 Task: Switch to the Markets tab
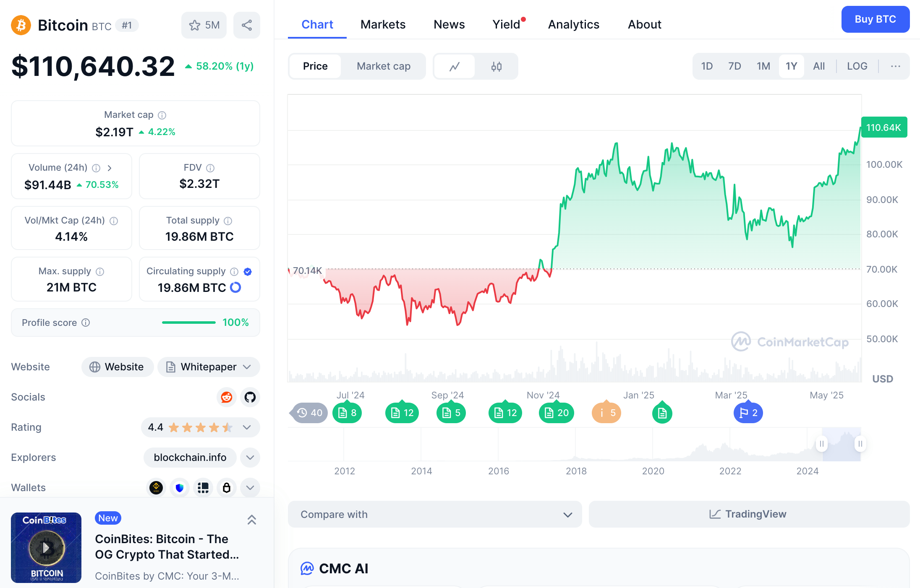coord(382,24)
